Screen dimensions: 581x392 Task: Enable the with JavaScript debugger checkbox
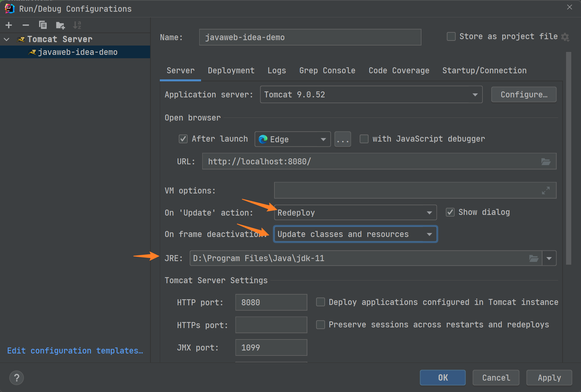pos(364,139)
